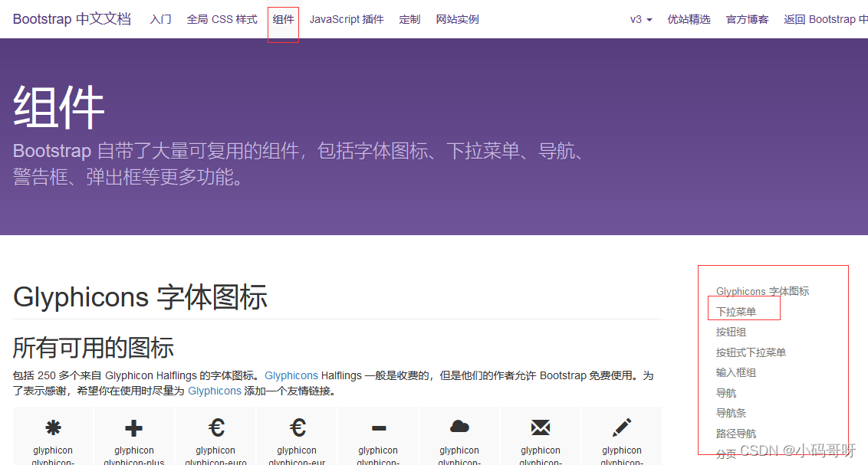Viewport: 868px width, 465px height.
Task: Go to 全局 CSS 样式 page
Action: 222,19
